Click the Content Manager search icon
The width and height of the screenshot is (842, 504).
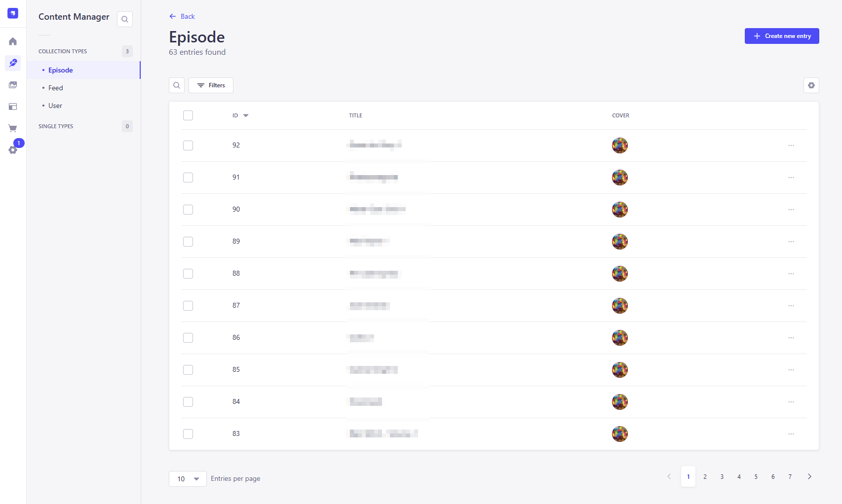coord(125,19)
